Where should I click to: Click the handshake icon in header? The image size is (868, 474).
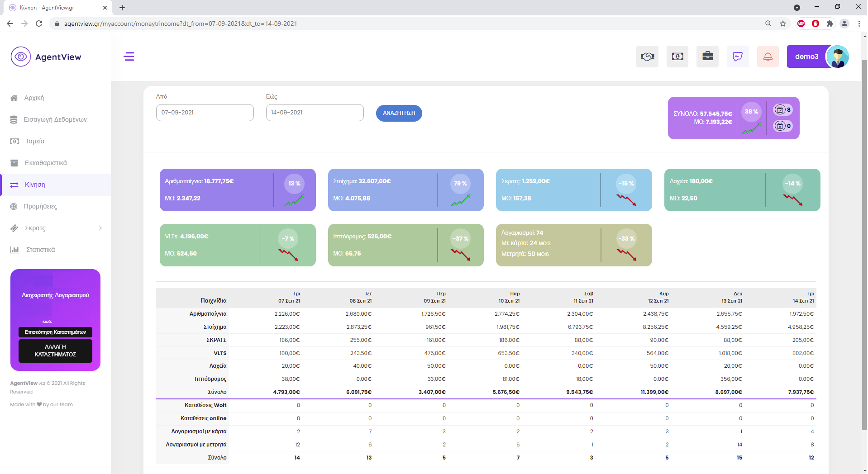(x=647, y=57)
